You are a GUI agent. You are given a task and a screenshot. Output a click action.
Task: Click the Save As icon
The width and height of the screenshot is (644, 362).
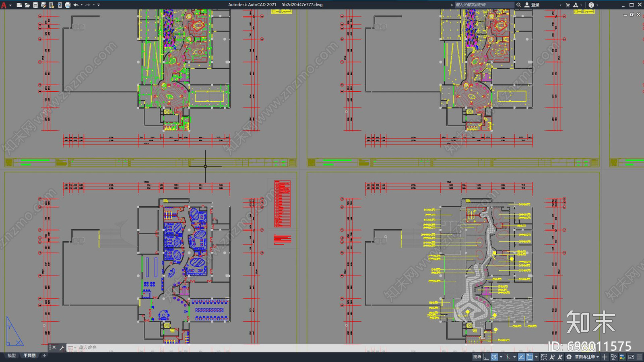click(43, 5)
